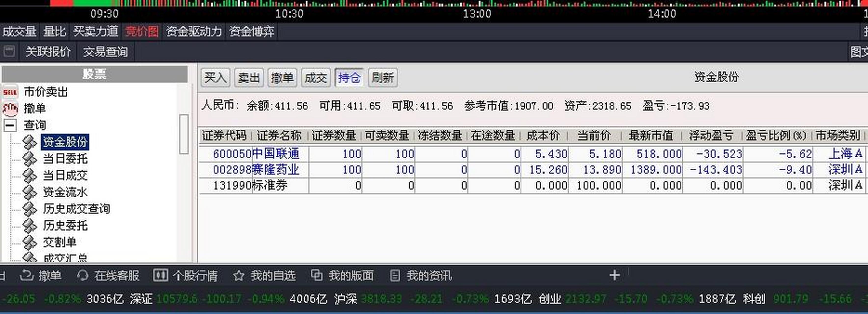Click the 买入 button
Viewport: 868px width, 314px height.
click(216, 78)
